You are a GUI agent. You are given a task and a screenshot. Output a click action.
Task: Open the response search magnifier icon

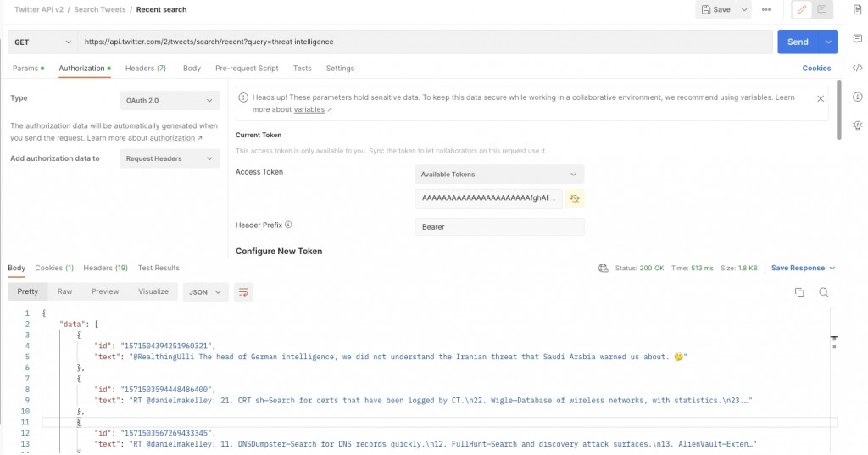tap(824, 292)
